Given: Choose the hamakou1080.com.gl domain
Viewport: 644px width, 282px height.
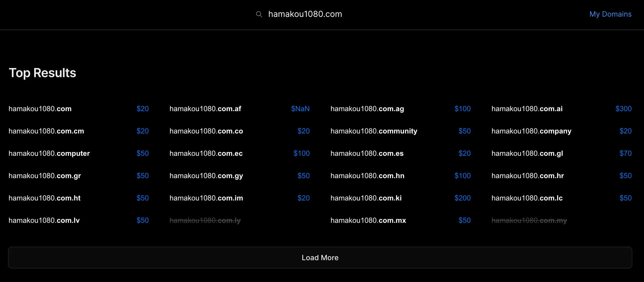Looking at the screenshot, I should [x=527, y=153].
